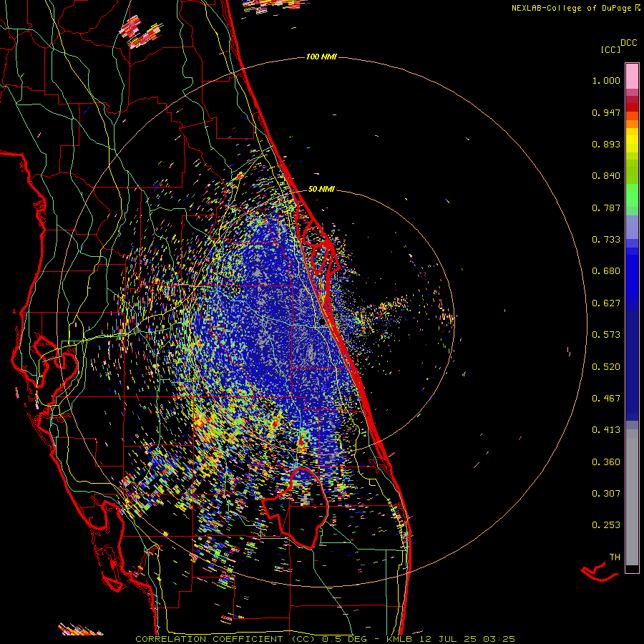
Task: Click the 0.893 legend value
Action: (606, 144)
